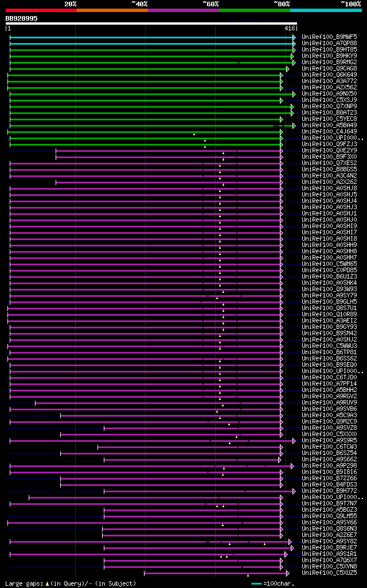Viewport: 367px width, 588px height.
Task: Select the UniRef100_C4J649 label
Action: 330,132
